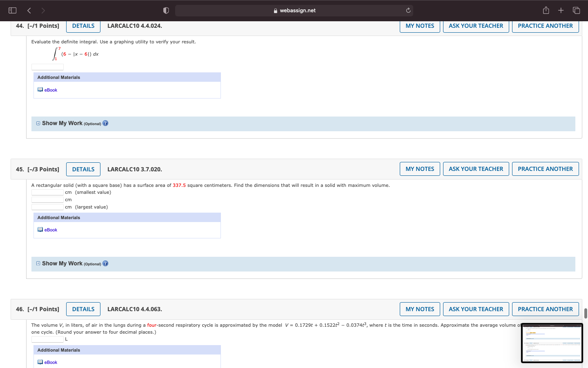
Task: Open eBook for problem 46
Action: 50,362
